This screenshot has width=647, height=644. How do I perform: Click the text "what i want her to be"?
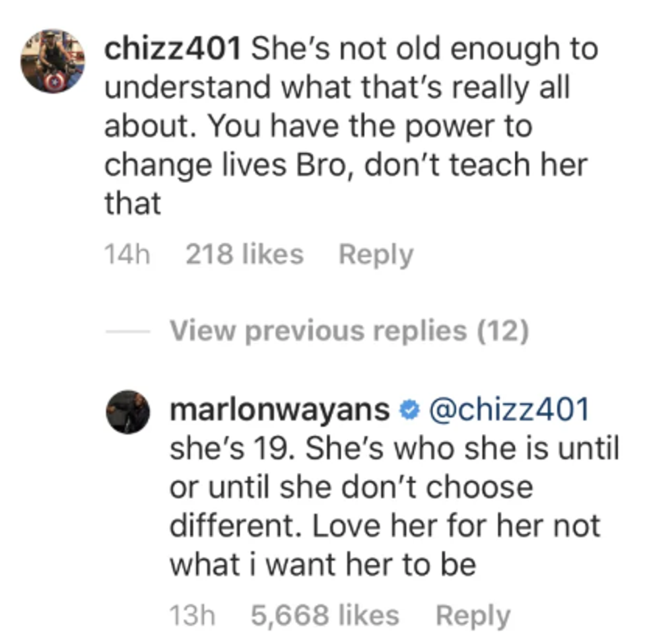pos(323,565)
